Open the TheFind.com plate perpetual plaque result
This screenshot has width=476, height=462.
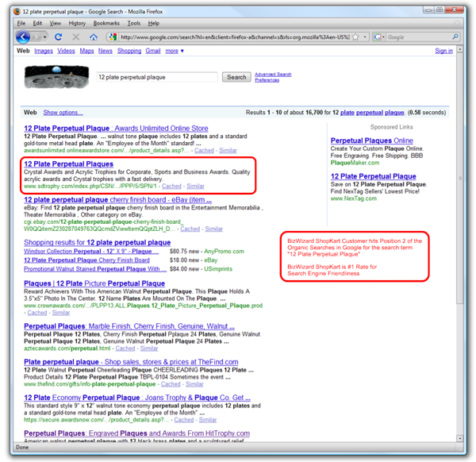pyautogui.click(x=131, y=362)
